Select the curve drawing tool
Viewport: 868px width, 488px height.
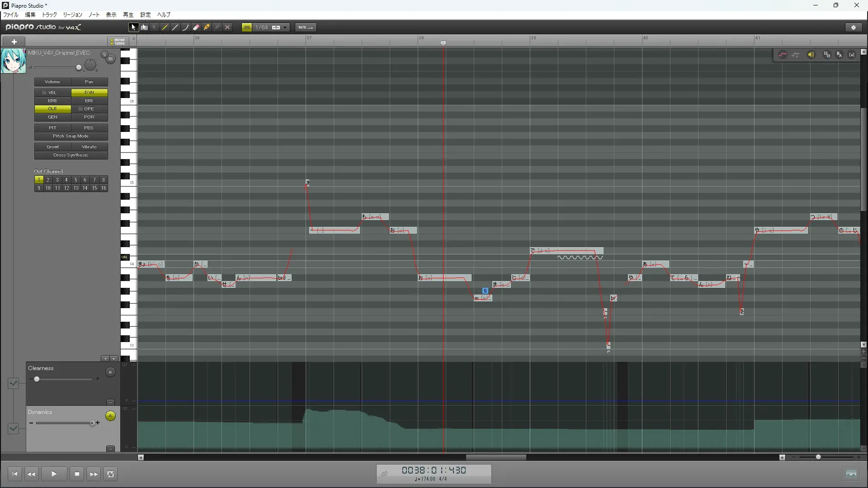[x=185, y=28]
